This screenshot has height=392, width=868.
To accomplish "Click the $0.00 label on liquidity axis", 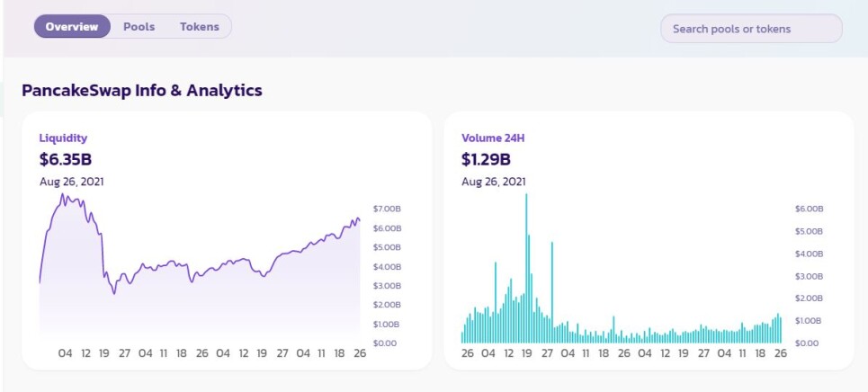I will click(x=384, y=343).
